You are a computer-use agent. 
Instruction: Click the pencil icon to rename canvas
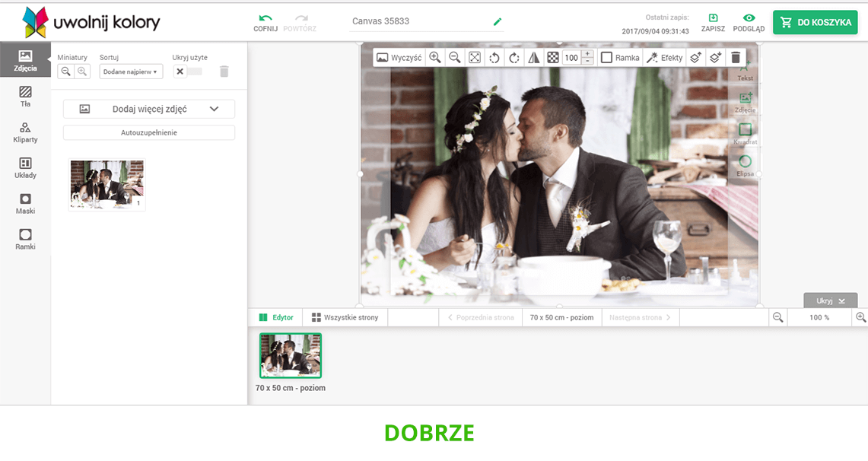(498, 21)
